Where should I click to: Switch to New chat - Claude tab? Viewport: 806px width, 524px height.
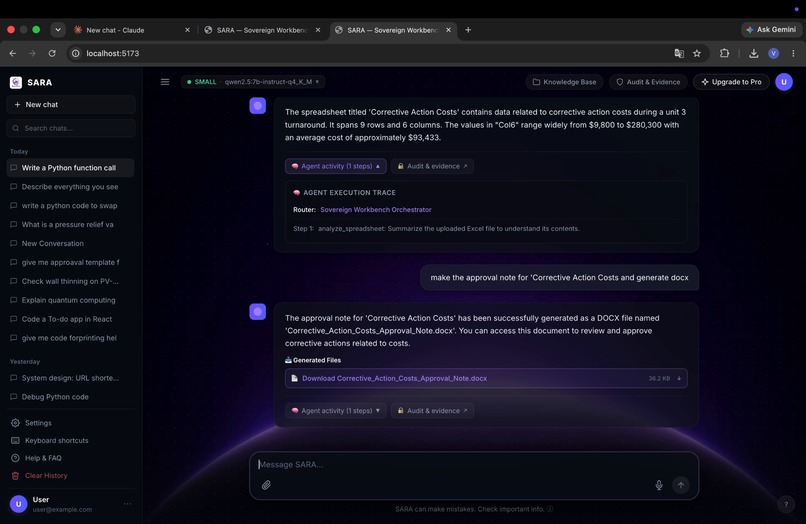(131, 30)
